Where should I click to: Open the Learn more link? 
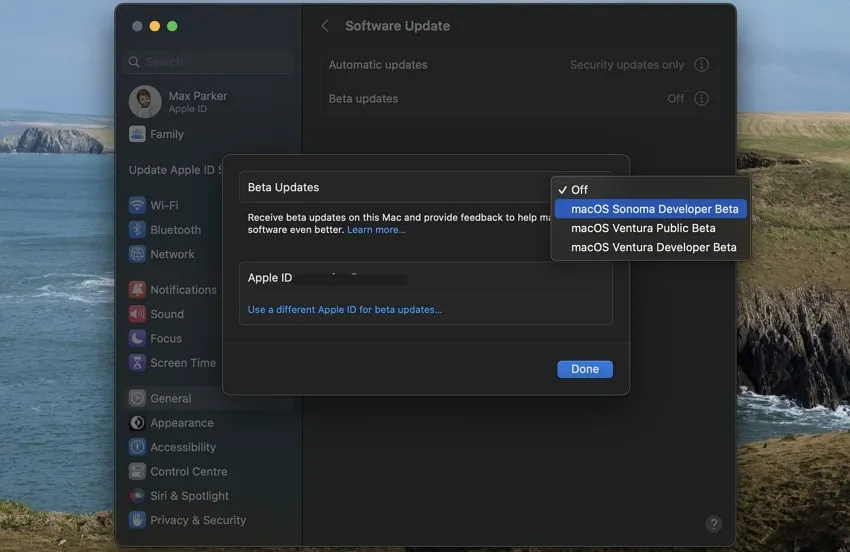(376, 230)
